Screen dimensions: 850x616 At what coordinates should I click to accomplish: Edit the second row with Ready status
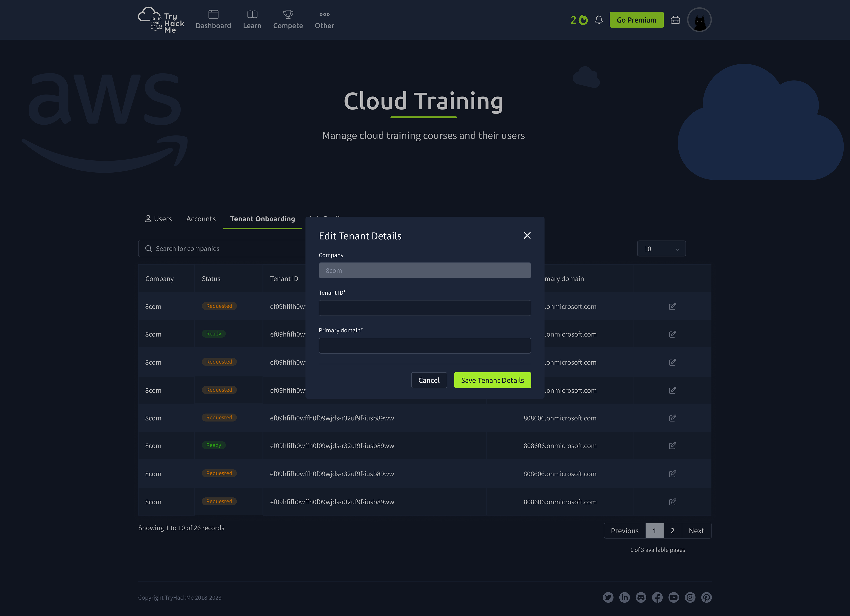point(672,334)
